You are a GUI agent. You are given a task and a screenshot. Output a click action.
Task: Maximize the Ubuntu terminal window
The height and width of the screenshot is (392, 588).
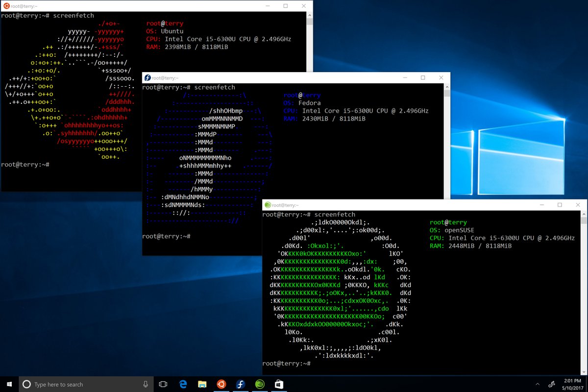(286, 6)
